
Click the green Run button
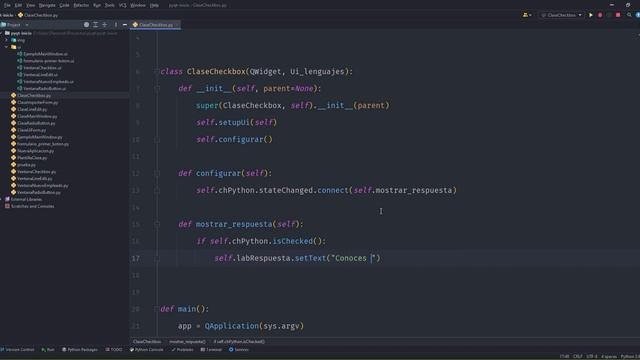(x=591, y=15)
